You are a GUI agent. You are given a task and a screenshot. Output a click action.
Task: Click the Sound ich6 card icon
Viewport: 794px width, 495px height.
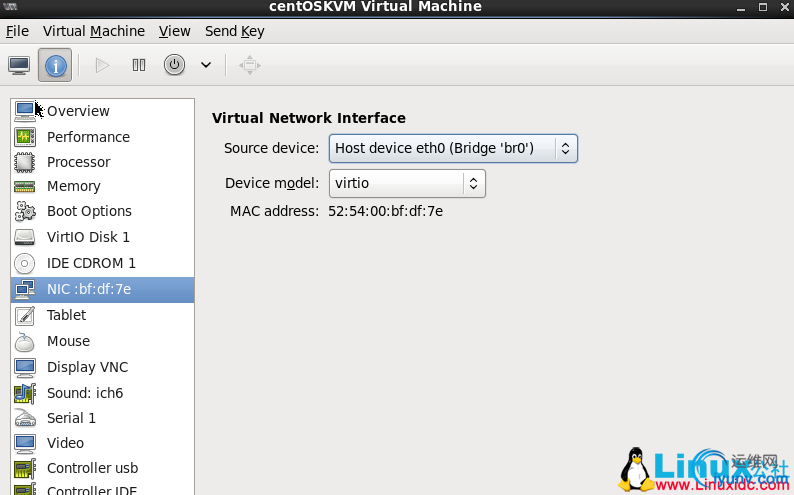pos(25,393)
